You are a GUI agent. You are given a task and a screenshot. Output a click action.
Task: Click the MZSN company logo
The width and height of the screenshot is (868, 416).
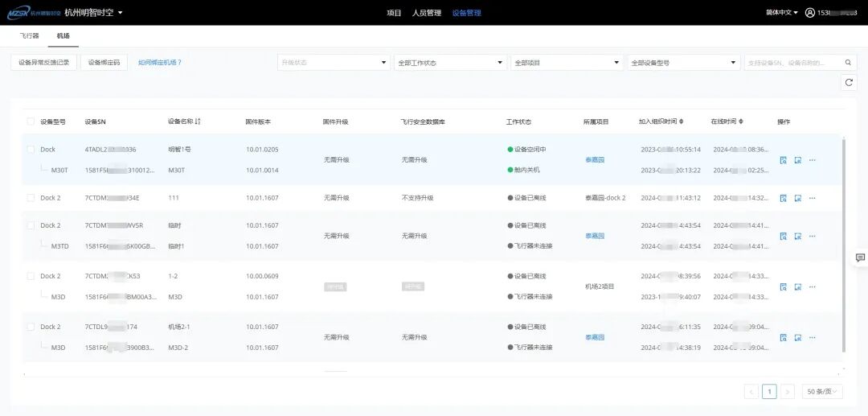point(33,12)
